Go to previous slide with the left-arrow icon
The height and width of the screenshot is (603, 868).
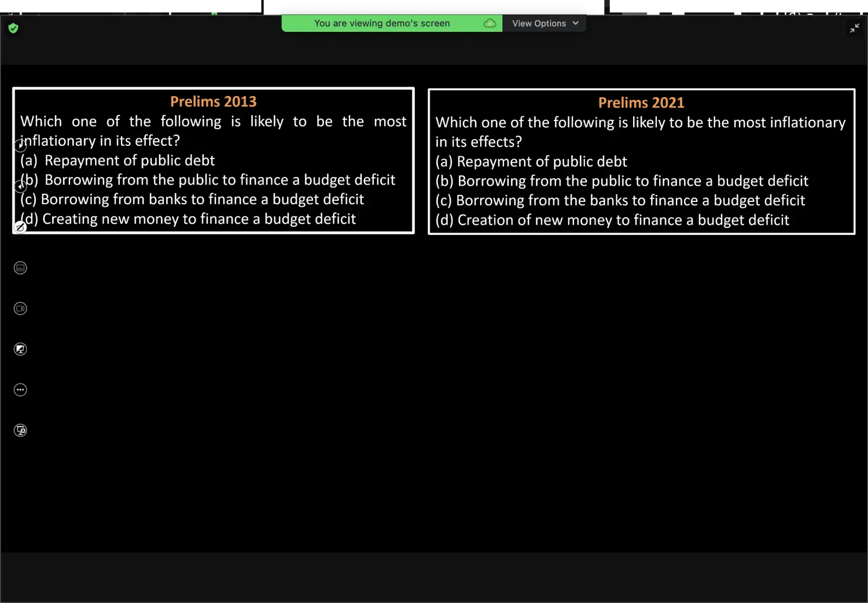pos(20,186)
